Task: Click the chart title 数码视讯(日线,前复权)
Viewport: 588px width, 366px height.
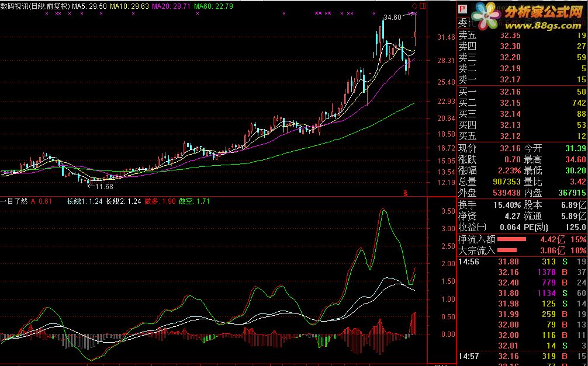Action: pos(35,6)
